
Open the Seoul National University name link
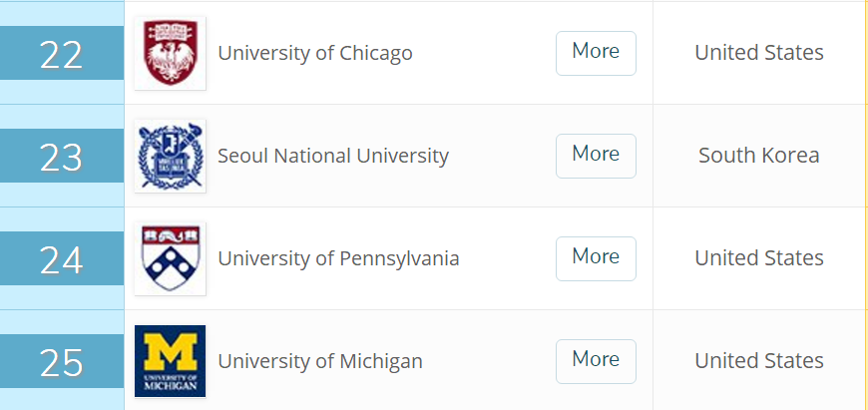point(332,156)
